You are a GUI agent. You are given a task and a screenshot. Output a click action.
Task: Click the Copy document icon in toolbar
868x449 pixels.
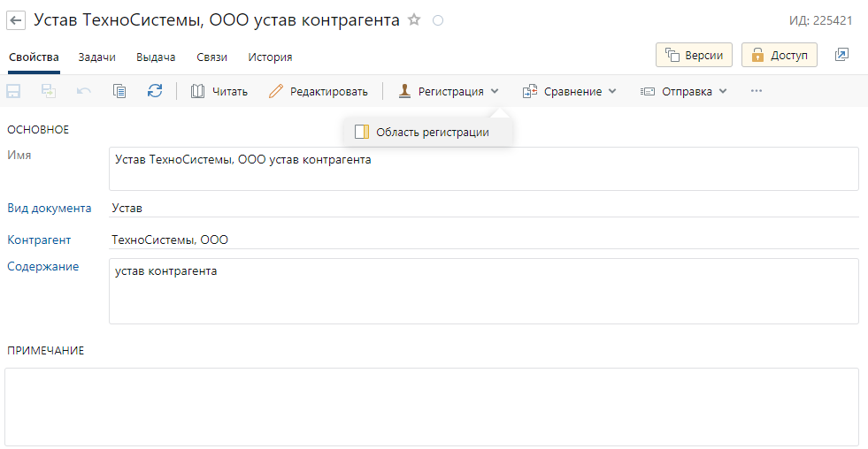click(x=119, y=91)
